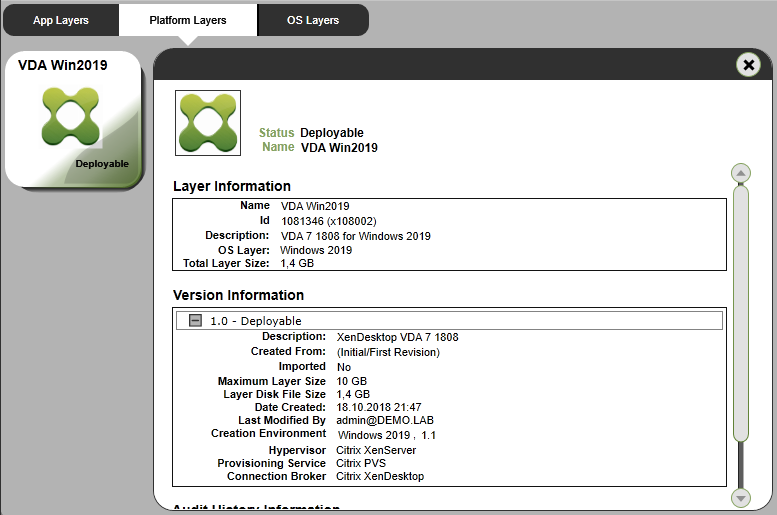Image resolution: width=777 pixels, height=515 pixels.
Task: Click Maximum Layer Size value 10 GB
Action: pyautogui.click(x=352, y=381)
